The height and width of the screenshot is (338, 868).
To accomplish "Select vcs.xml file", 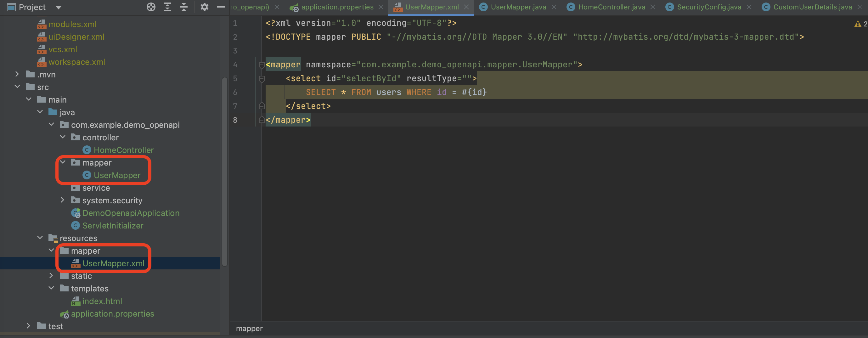I will 62,49.
